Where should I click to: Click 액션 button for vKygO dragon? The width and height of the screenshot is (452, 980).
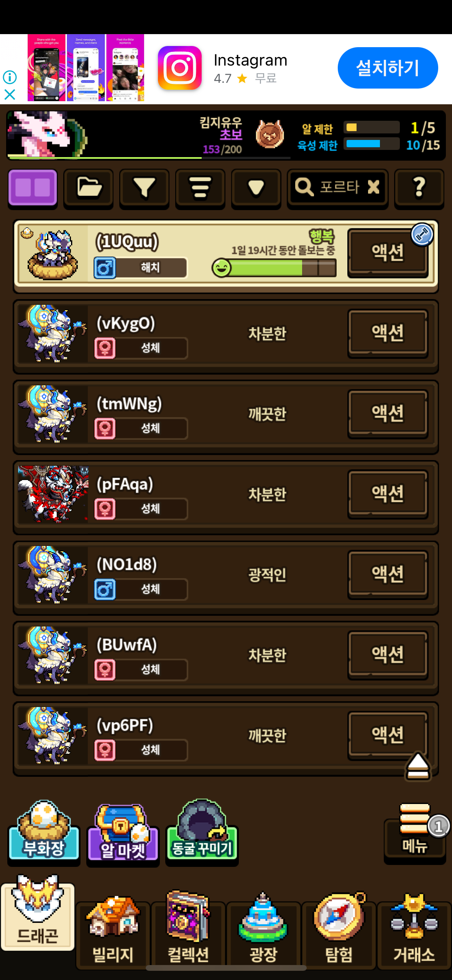pos(388,333)
